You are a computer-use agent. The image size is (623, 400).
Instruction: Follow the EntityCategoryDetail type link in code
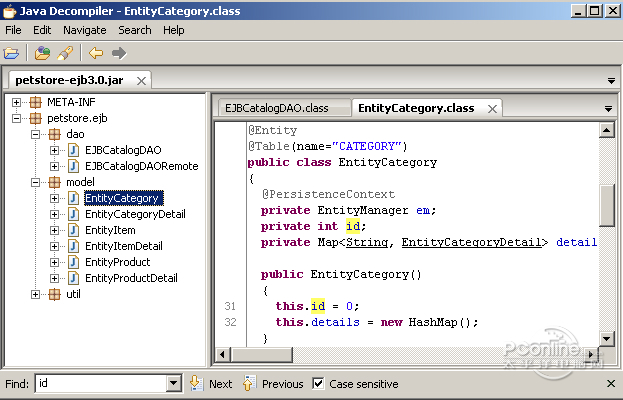[x=472, y=242]
